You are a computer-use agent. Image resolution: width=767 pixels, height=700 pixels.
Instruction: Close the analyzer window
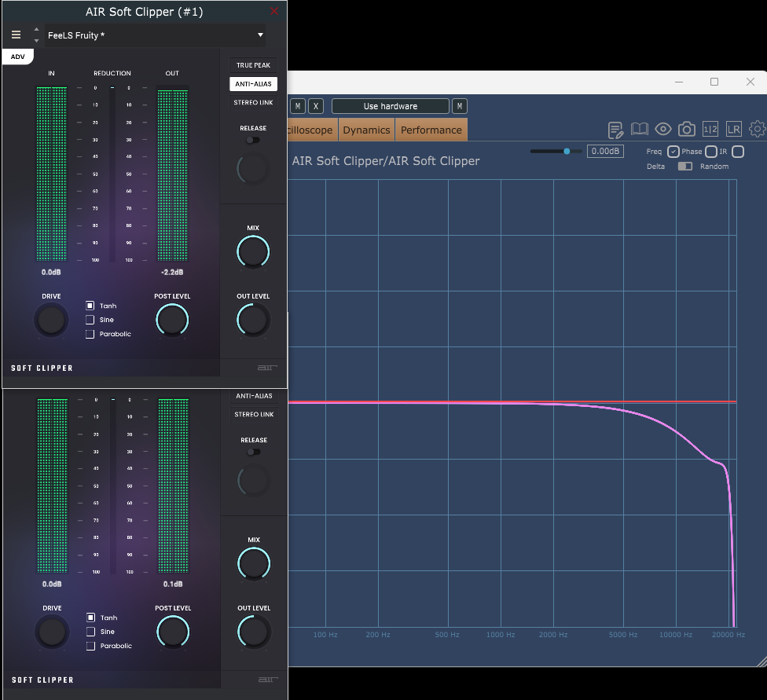point(750,82)
